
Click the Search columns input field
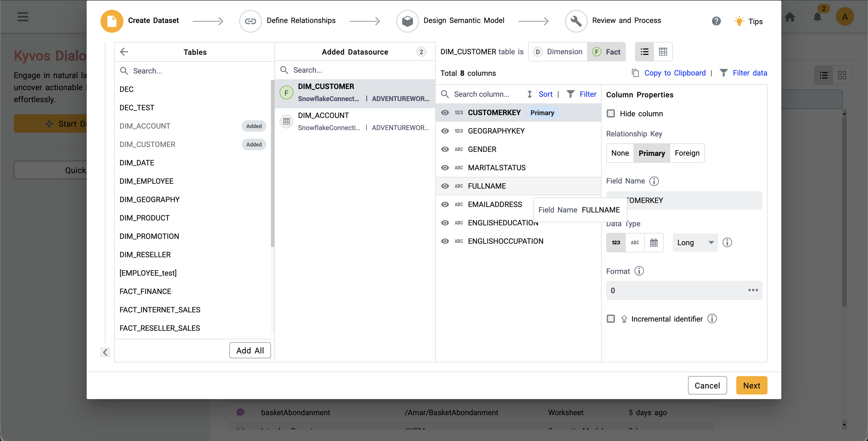(x=482, y=94)
